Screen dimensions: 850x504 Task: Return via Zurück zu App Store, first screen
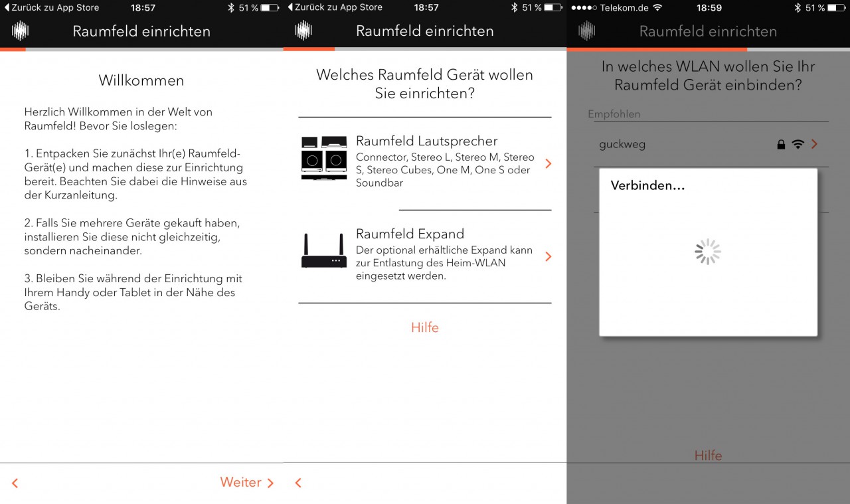point(51,7)
